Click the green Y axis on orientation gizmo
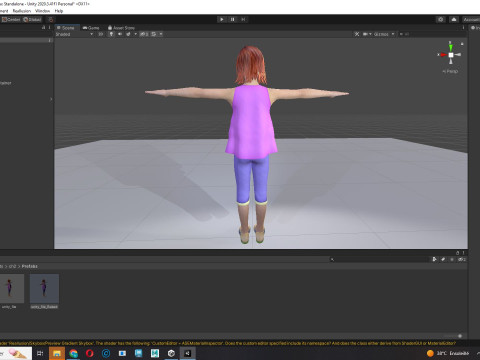This screenshot has height=360, width=480. [451, 47]
